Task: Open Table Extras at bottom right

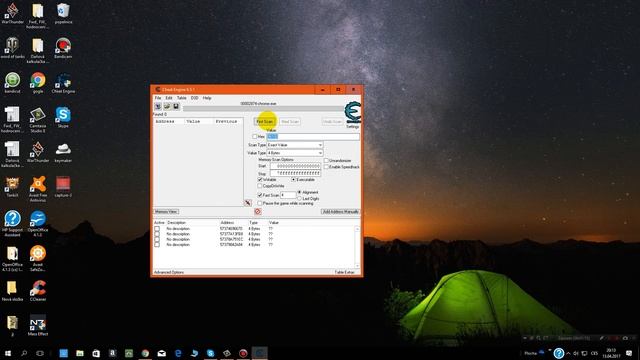Action: [x=344, y=272]
